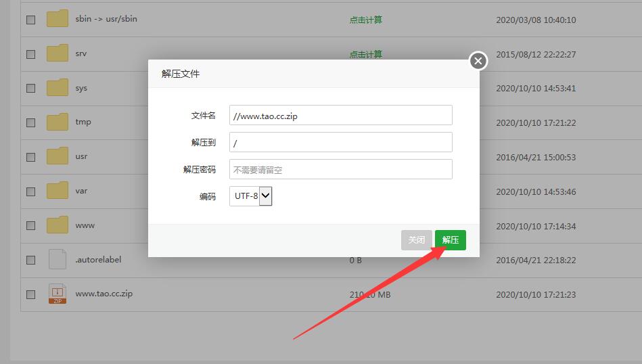Click the sys folder icon
This screenshot has width=642, height=364.
58,88
